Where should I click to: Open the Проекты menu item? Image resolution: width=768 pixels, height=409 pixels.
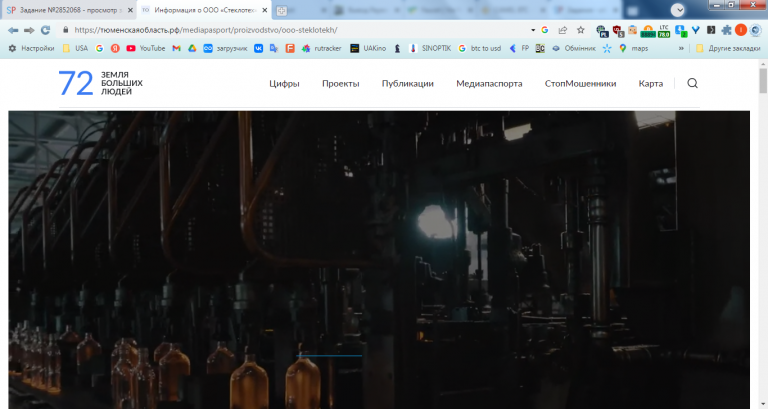pos(340,83)
